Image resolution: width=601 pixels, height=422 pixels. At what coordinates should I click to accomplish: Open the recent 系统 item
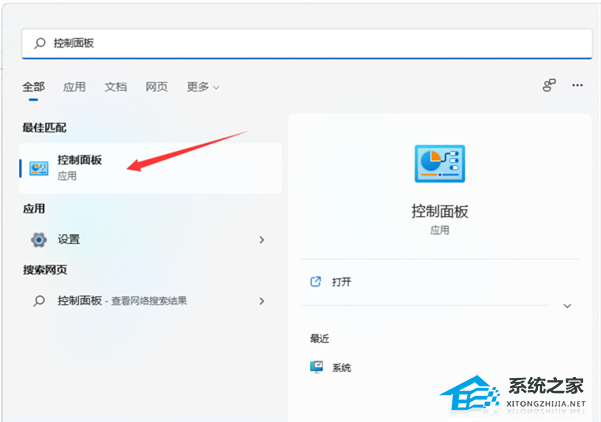[x=341, y=367]
